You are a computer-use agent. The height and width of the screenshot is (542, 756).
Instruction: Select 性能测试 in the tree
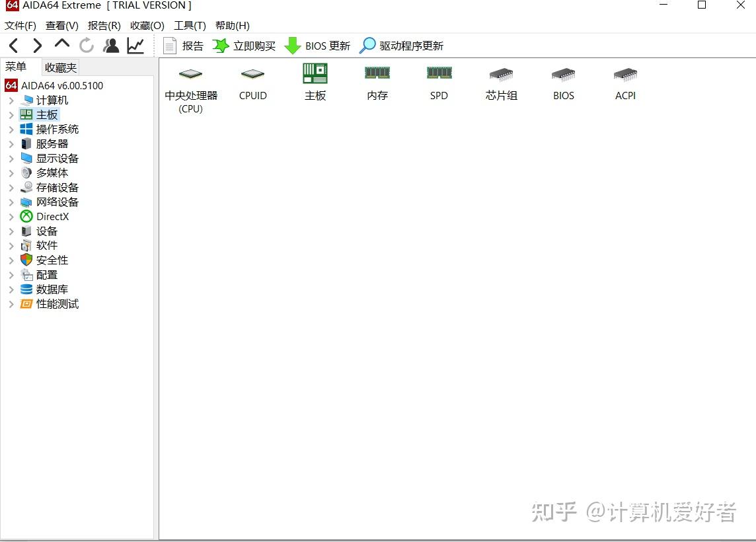[49, 304]
